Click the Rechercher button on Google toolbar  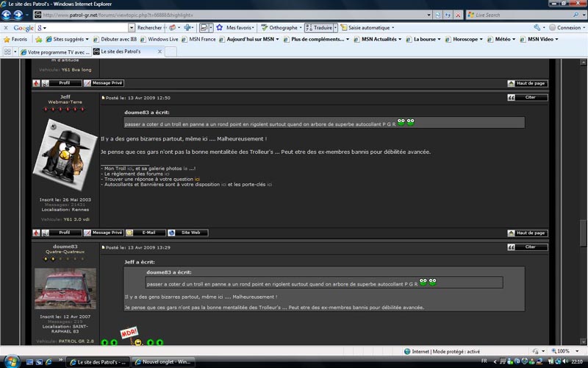point(149,28)
